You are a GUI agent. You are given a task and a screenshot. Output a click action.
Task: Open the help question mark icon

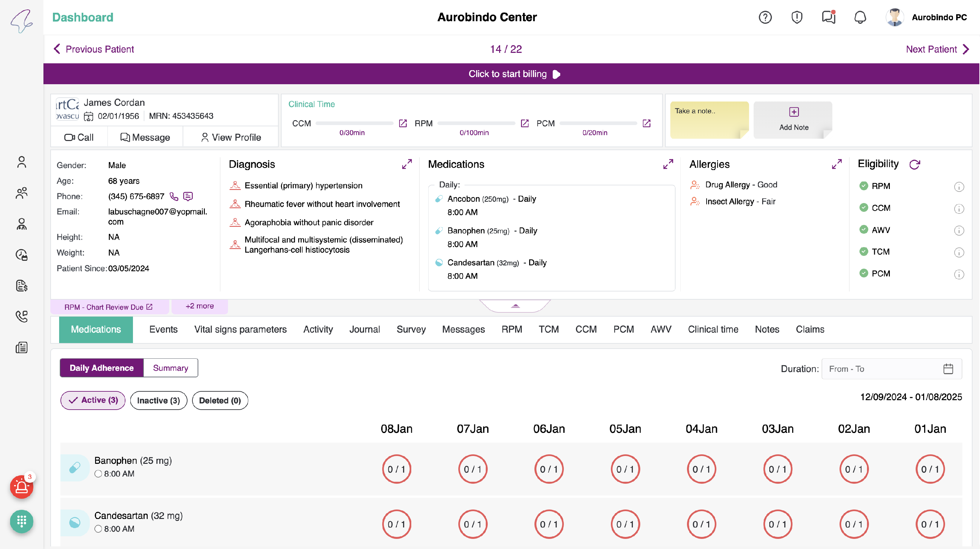click(765, 17)
